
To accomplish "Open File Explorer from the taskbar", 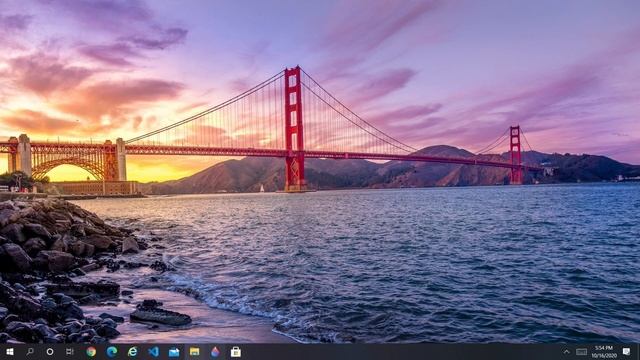I will pos(195,351).
